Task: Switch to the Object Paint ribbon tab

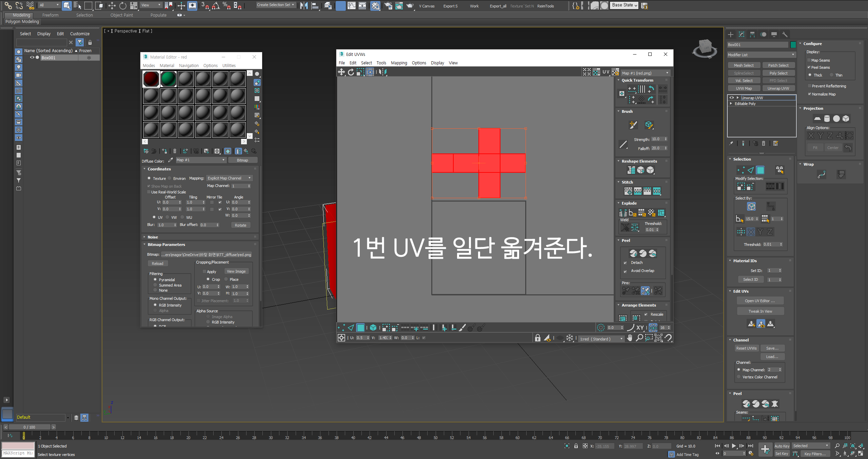Action: [x=121, y=15]
